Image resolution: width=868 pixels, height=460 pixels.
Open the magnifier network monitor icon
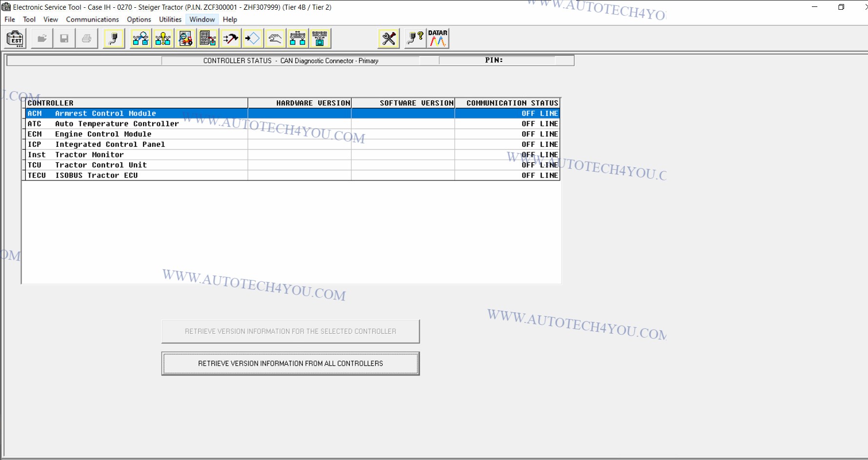(141, 39)
